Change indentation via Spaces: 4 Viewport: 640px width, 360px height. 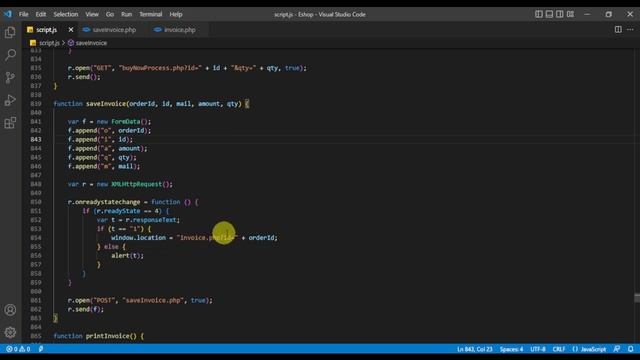coord(511,349)
